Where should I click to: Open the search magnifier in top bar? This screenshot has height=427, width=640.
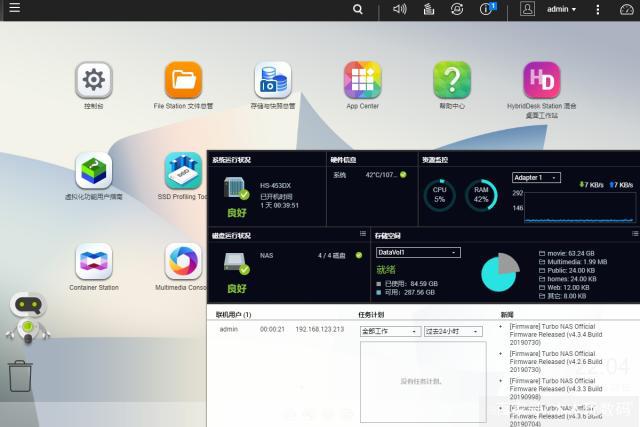point(358,9)
